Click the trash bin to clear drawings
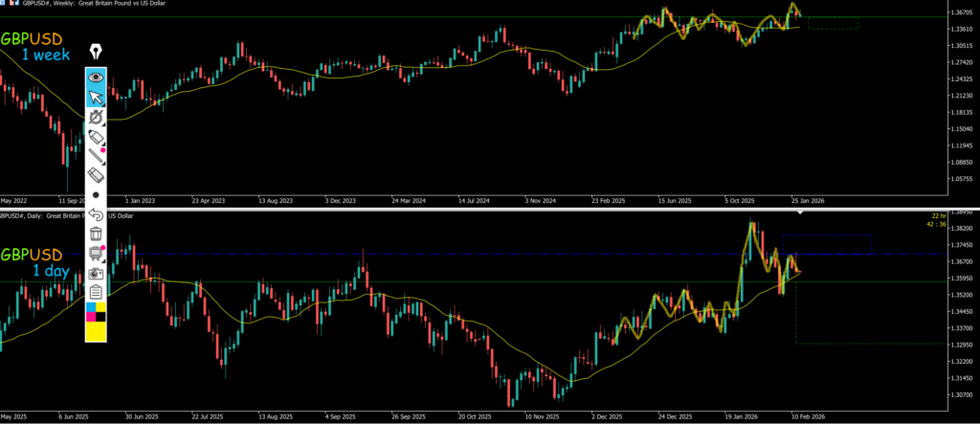The width and height of the screenshot is (980, 424). point(96,234)
